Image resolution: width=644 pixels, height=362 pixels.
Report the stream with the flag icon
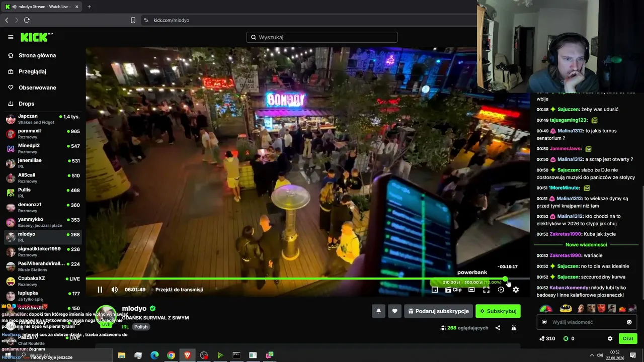click(x=514, y=328)
